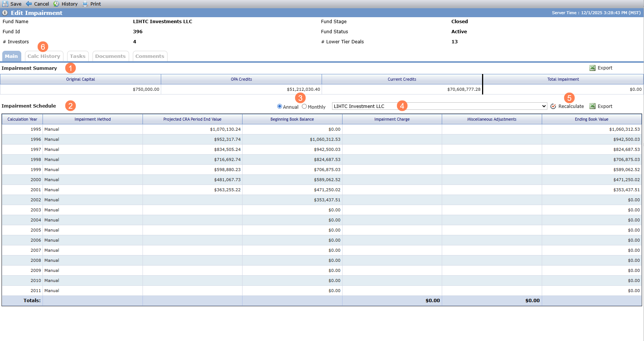Click the Miscellaneous Adjustments total $0.00
This screenshot has width=644, height=341.
[532, 300]
